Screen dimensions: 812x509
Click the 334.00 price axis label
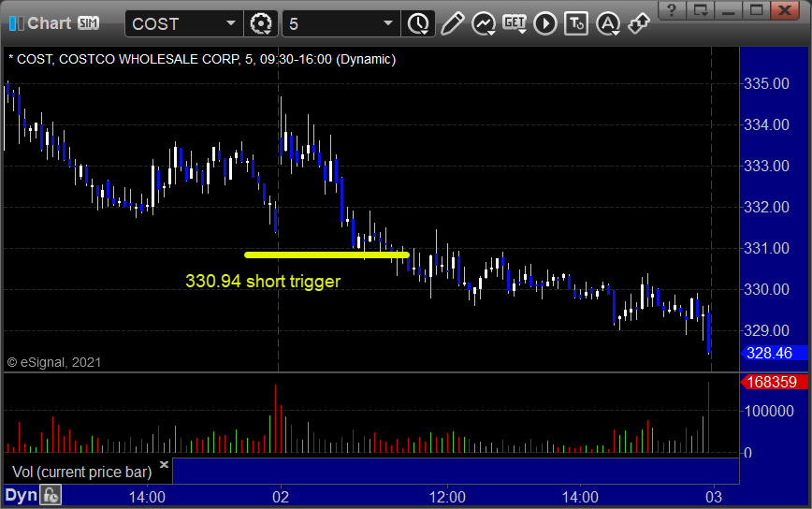click(x=766, y=124)
